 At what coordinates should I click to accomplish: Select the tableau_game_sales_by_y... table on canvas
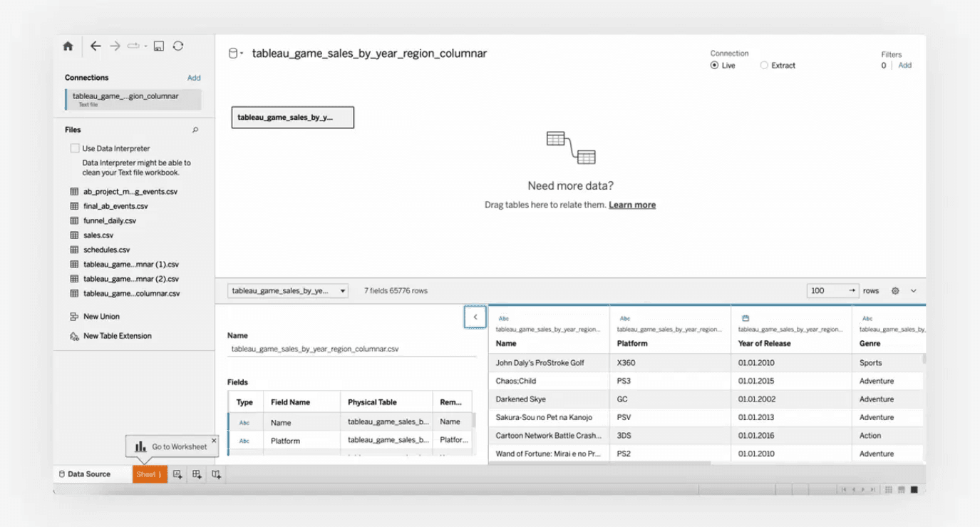click(293, 118)
